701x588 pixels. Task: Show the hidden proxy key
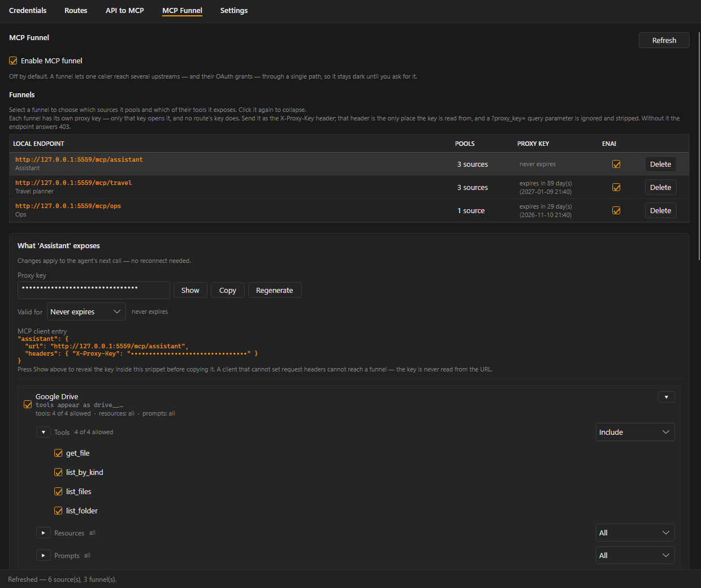click(x=190, y=290)
